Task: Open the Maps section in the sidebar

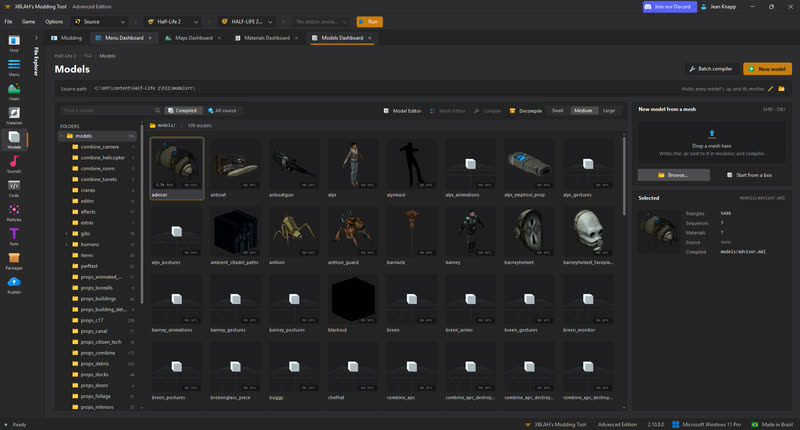Action: coord(14,91)
